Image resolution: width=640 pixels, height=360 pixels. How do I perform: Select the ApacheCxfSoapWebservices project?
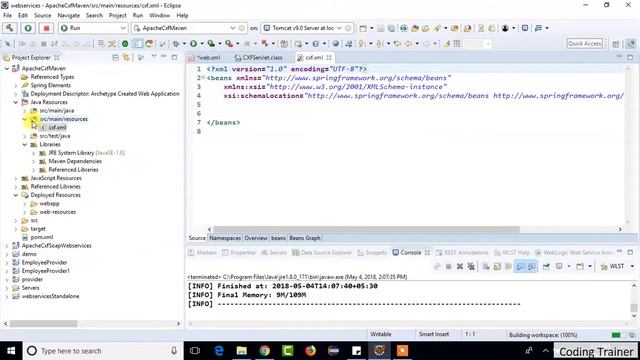[56, 246]
